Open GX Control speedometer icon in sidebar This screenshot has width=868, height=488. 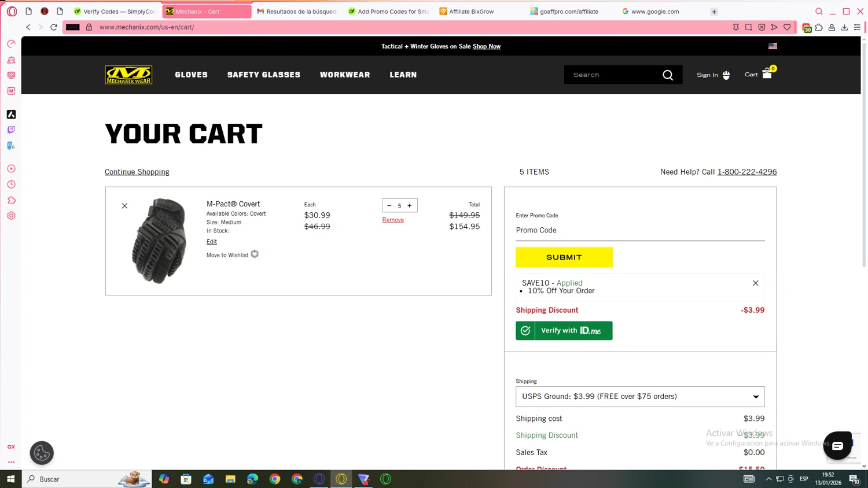11,44
